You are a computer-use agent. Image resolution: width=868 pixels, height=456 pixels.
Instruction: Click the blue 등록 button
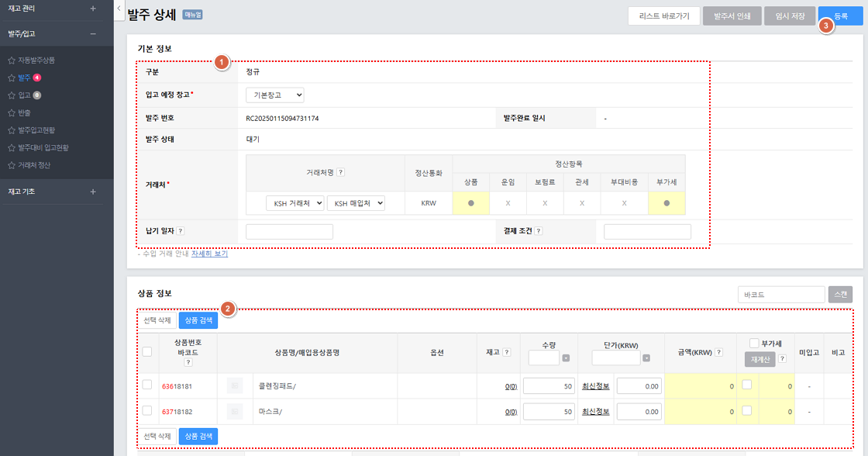[x=841, y=16]
